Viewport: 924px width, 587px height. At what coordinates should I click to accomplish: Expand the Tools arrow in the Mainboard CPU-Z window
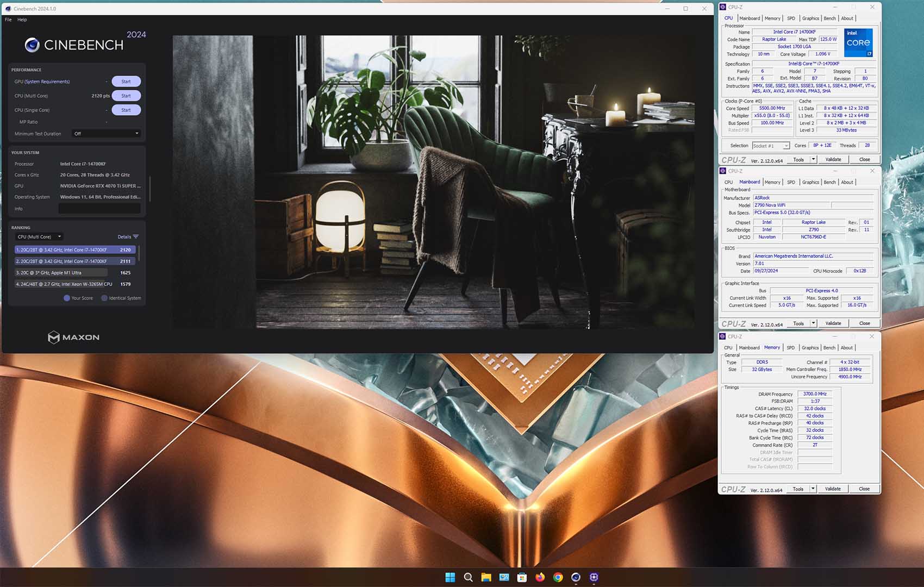813,323
